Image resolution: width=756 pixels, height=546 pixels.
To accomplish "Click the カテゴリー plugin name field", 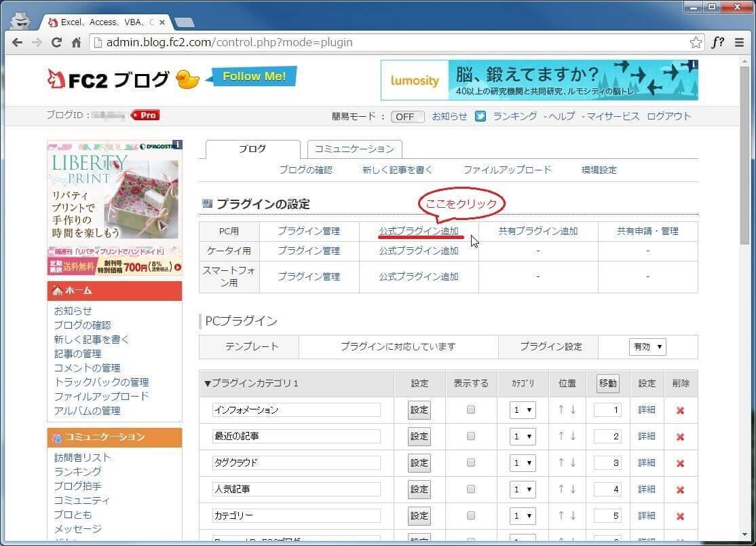I will (x=296, y=515).
